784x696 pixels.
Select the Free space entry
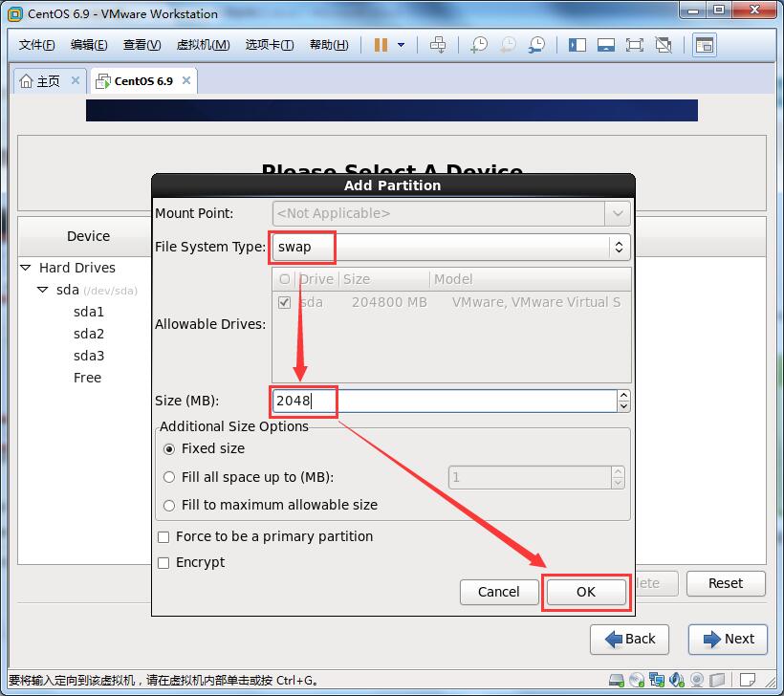pos(87,378)
